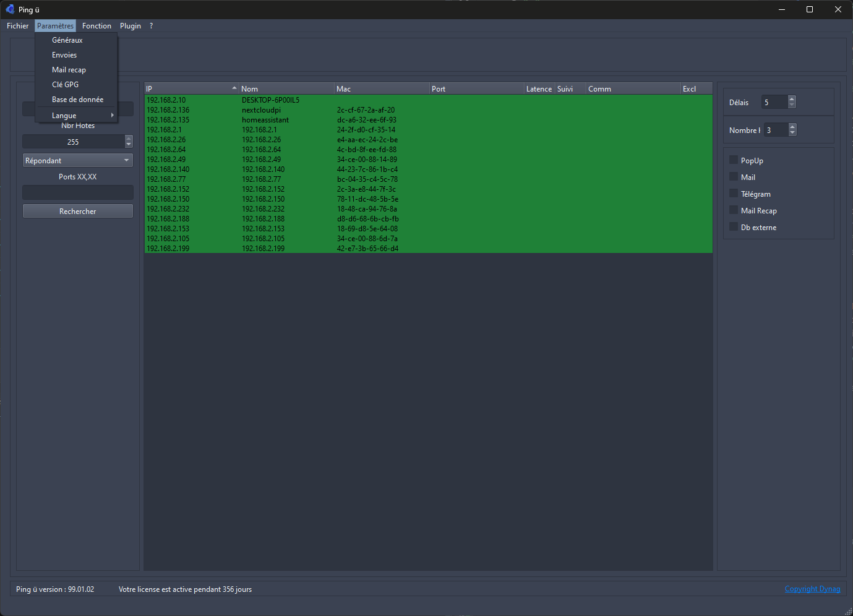Expand the Langue submenu
Image resolution: width=853 pixels, height=616 pixels.
pos(76,116)
